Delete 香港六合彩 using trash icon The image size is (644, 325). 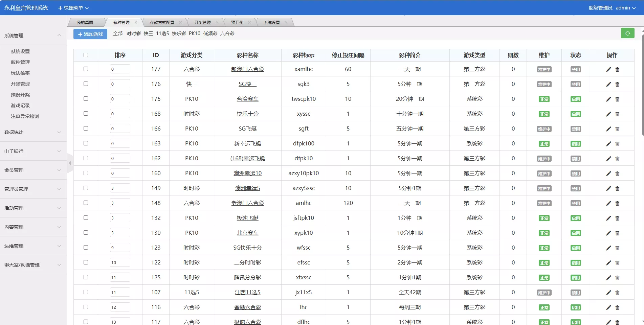(617, 307)
